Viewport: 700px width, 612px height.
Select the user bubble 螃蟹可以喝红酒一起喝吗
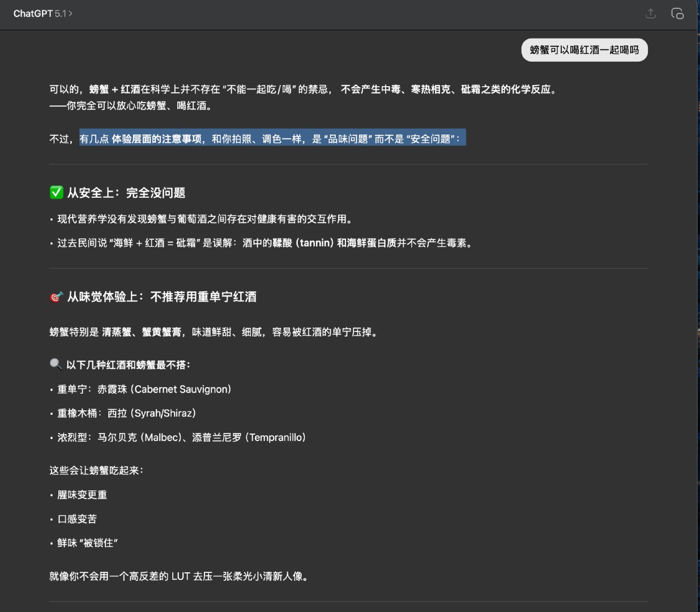click(584, 50)
